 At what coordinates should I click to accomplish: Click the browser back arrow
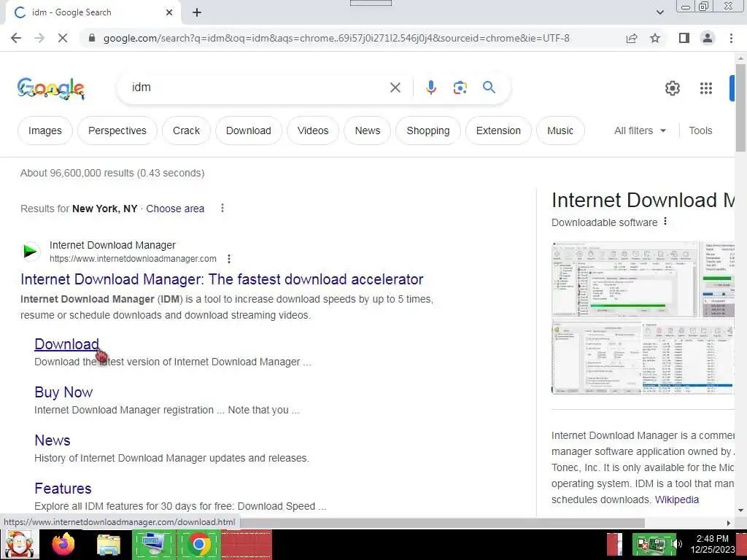(16, 38)
